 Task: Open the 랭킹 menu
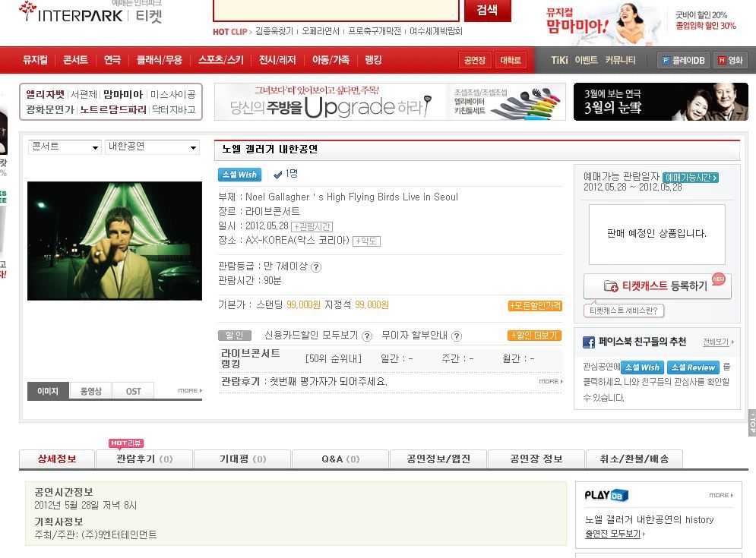click(x=373, y=60)
